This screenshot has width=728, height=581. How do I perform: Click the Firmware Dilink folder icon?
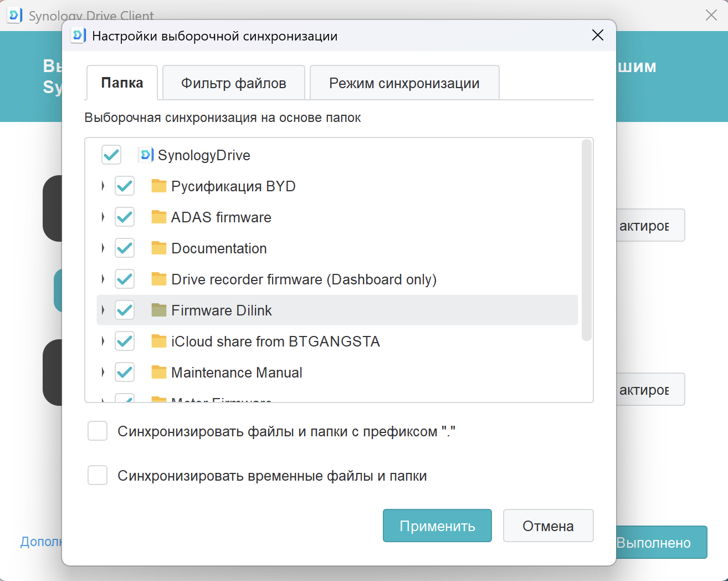159,310
